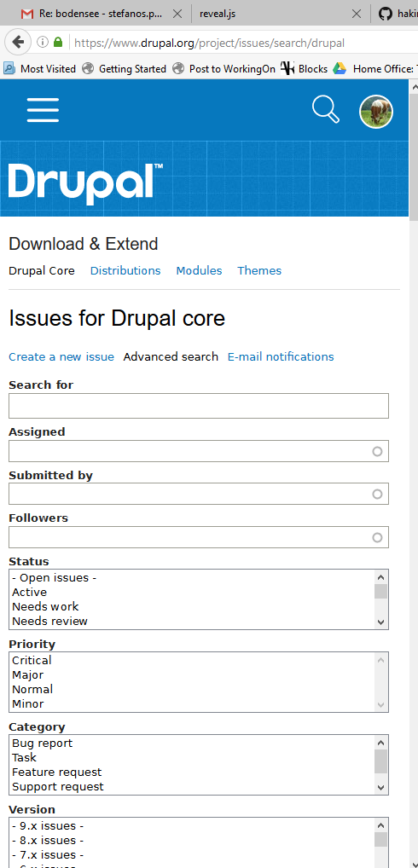Open the Distributions link
Image resolution: width=418 pixels, height=868 pixels.
tap(125, 270)
